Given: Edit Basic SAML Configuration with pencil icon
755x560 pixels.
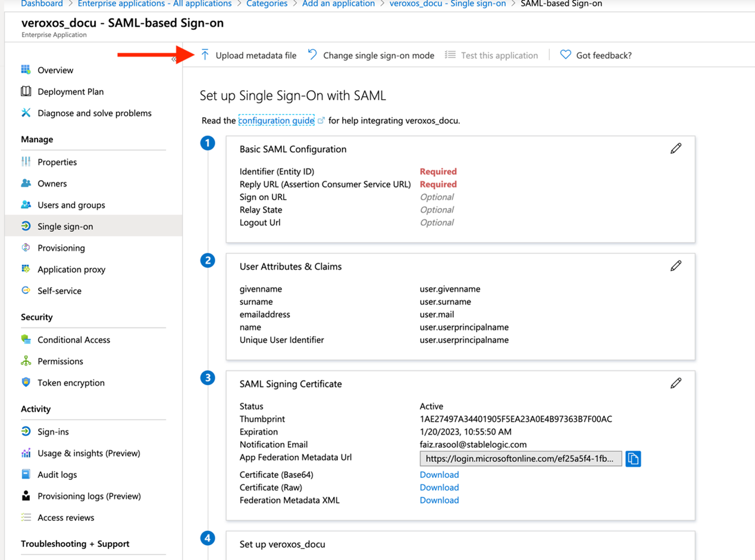Looking at the screenshot, I should tap(676, 149).
